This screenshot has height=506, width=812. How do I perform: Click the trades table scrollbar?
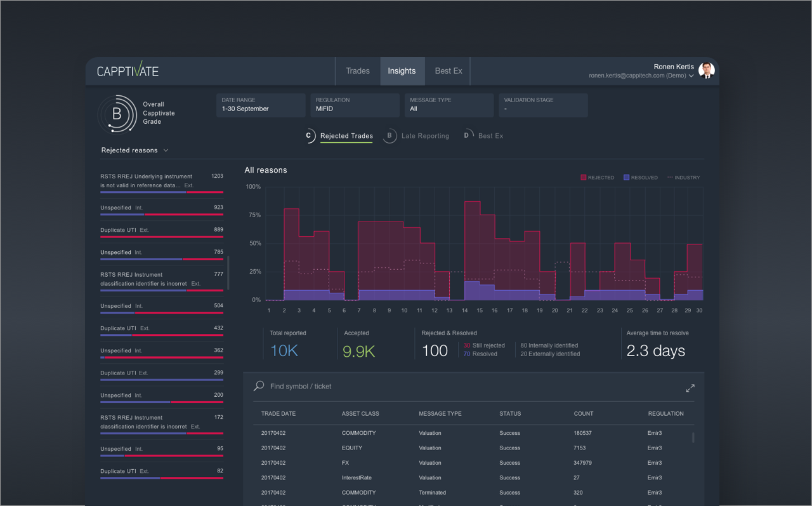coord(693,437)
